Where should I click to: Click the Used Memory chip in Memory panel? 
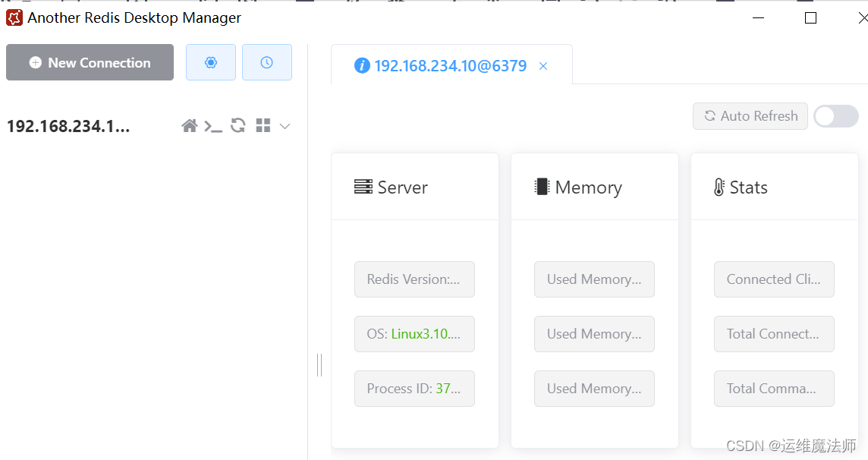[x=594, y=279]
